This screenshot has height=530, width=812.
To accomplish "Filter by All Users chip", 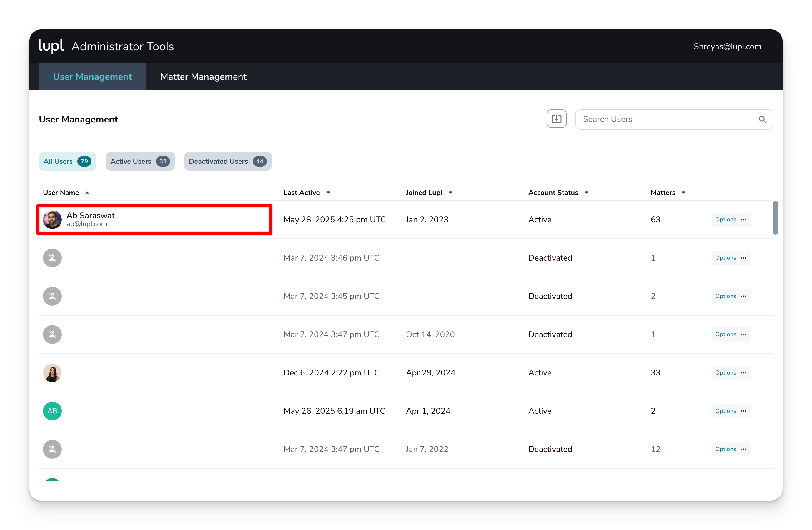I will pos(67,161).
